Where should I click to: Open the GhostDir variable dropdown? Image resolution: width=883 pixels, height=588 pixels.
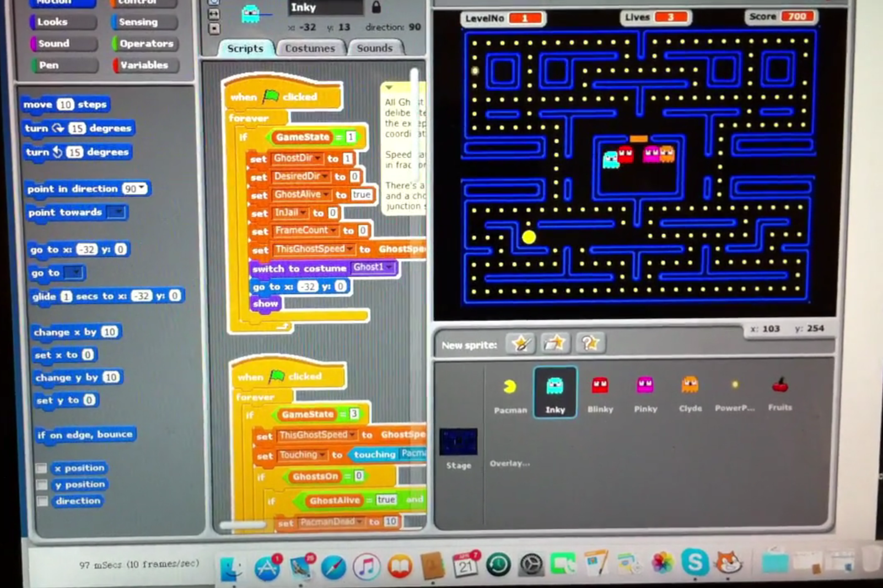click(318, 158)
